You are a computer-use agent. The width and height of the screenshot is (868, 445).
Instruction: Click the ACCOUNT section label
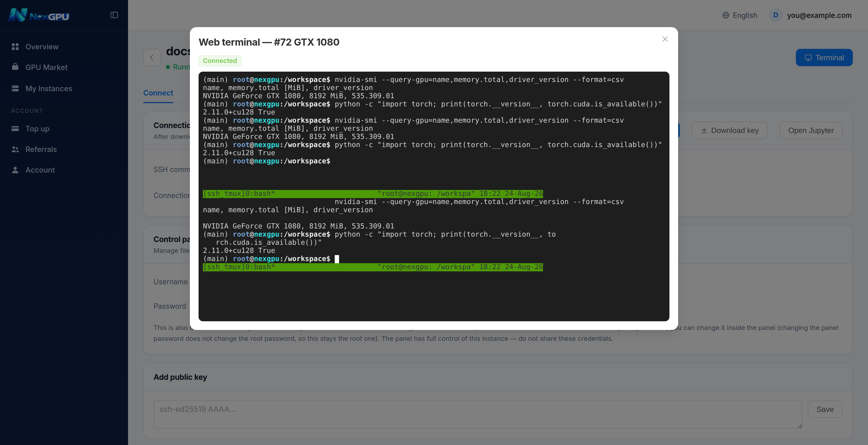point(27,111)
